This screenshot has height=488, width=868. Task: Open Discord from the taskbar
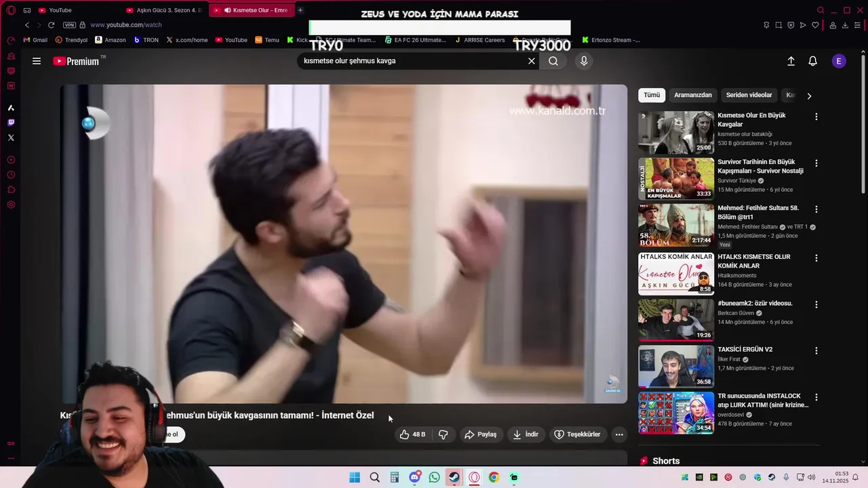pyautogui.click(x=414, y=477)
